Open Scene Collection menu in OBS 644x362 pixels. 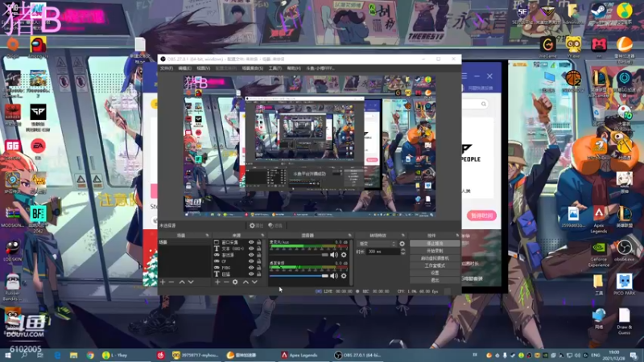coord(253,68)
